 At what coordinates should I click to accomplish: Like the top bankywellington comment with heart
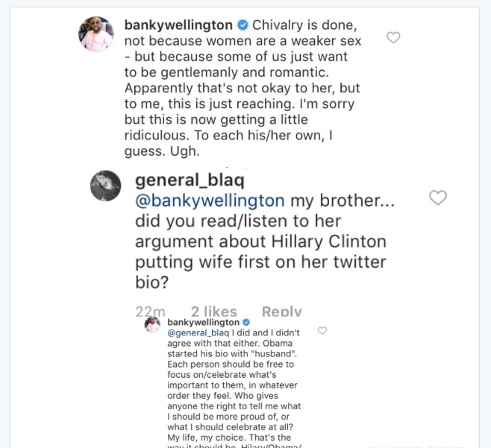coord(393,37)
